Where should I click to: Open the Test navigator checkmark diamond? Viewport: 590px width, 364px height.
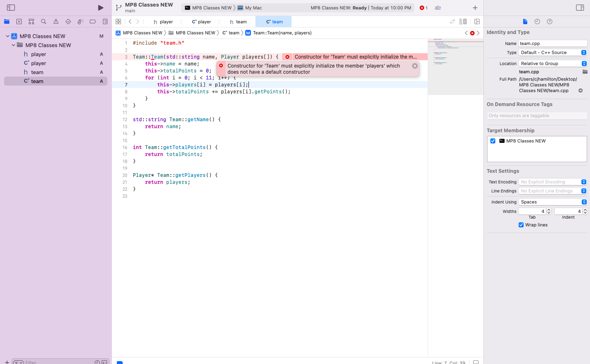tap(68, 21)
